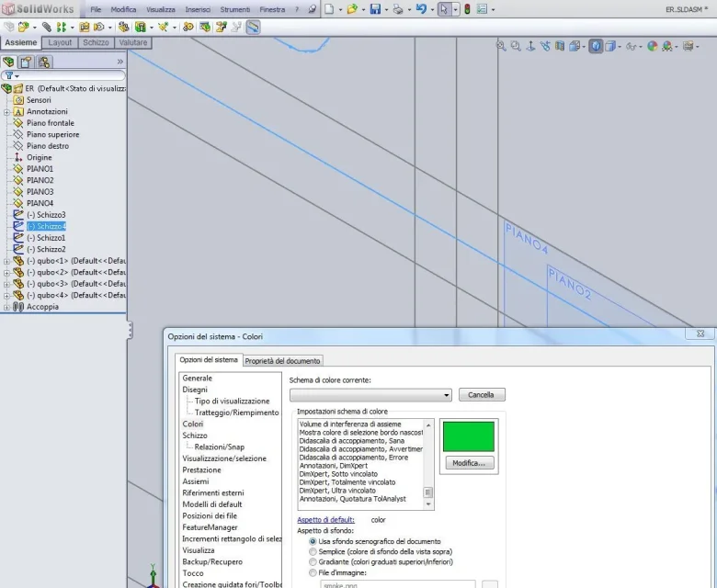Screen dimensions: 717x588
Task: Switch to the Valutare tab
Action: pos(133,42)
